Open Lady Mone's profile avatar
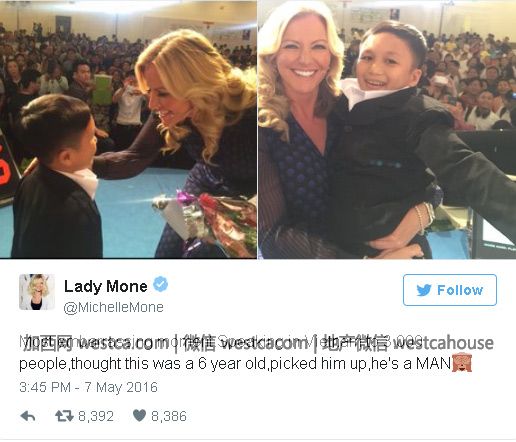The image size is (516, 442). pyautogui.click(x=37, y=292)
